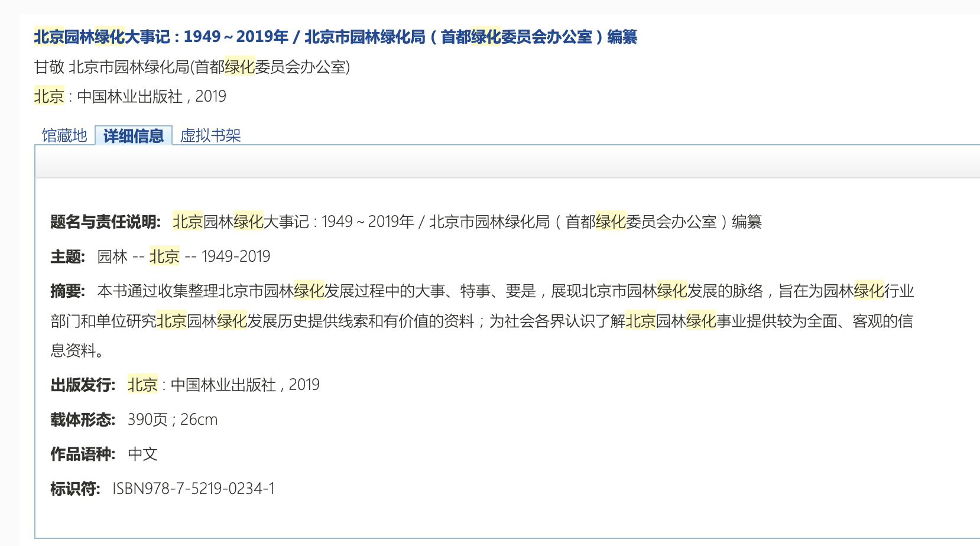The width and height of the screenshot is (980, 546).
Task: Click the 390页 ; 26cm value
Action: [x=173, y=420]
